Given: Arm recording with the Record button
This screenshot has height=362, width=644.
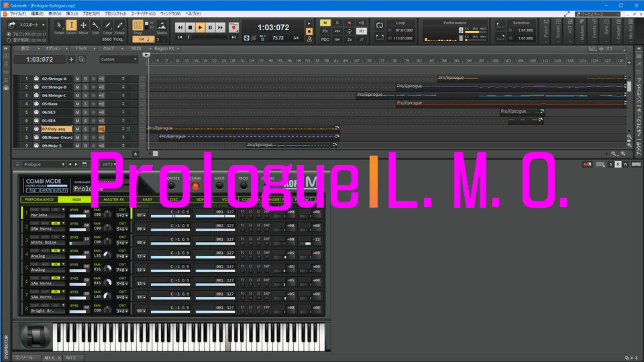Looking at the screenshot, I should point(233,27).
